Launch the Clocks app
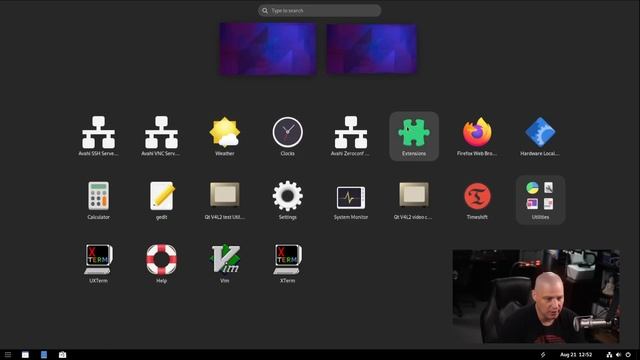This screenshot has height=360, width=640. (x=288, y=136)
